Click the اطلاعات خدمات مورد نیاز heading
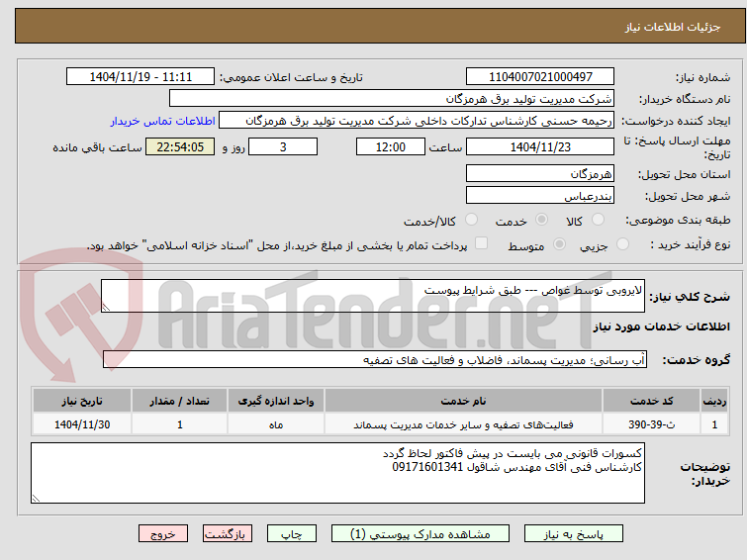747x560 pixels. click(x=661, y=327)
